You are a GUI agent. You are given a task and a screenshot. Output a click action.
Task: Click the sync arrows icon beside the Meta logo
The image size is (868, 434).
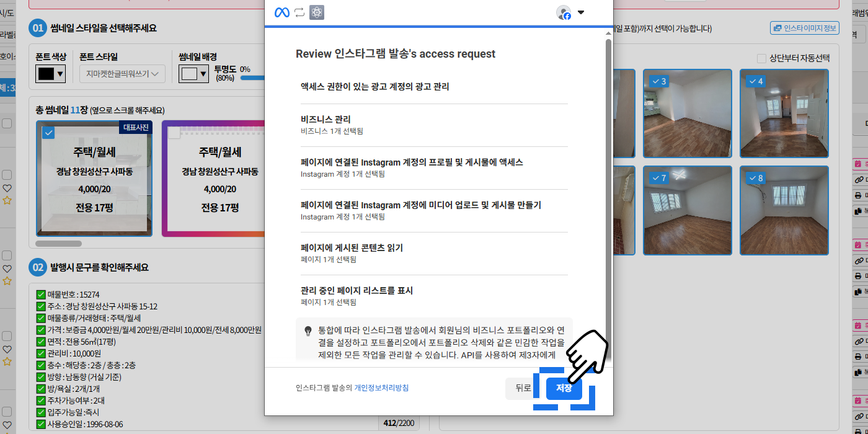pos(299,12)
